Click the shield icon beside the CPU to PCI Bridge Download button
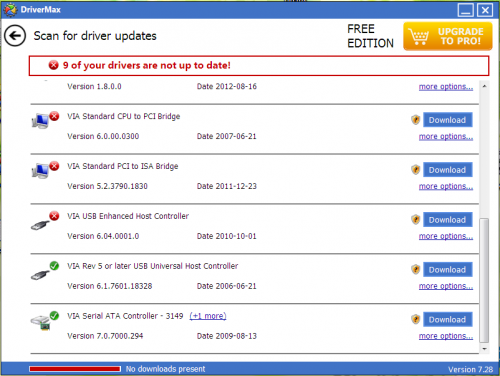This screenshot has width=500, height=376. tap(415, 120)
